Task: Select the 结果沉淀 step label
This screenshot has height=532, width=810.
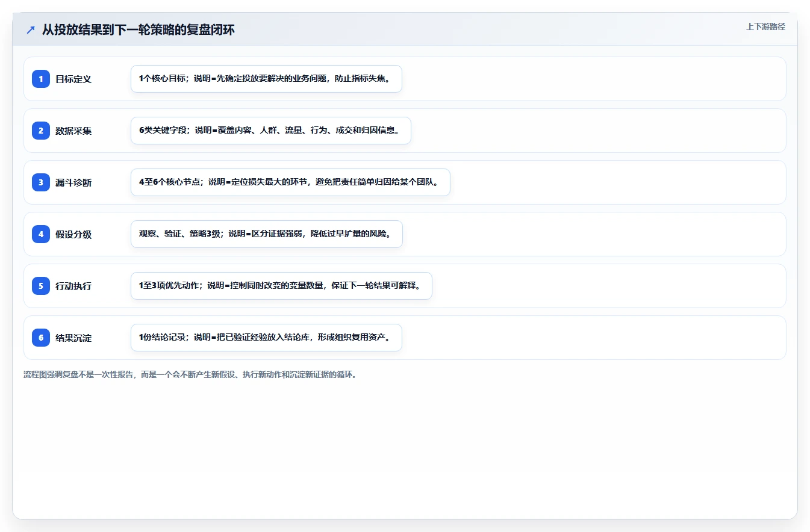Action: pyautogui.click(x=73, y=338)
